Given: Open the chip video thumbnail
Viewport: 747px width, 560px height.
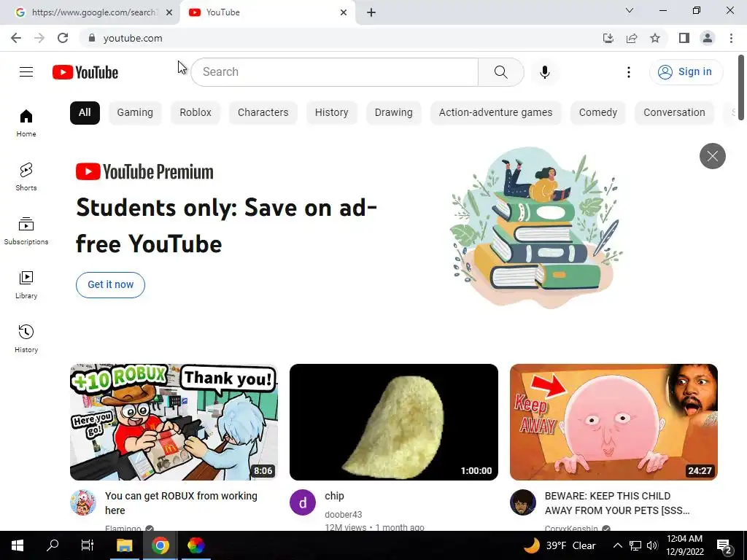Looking at the screenshot, I should (x=393, y=422).
